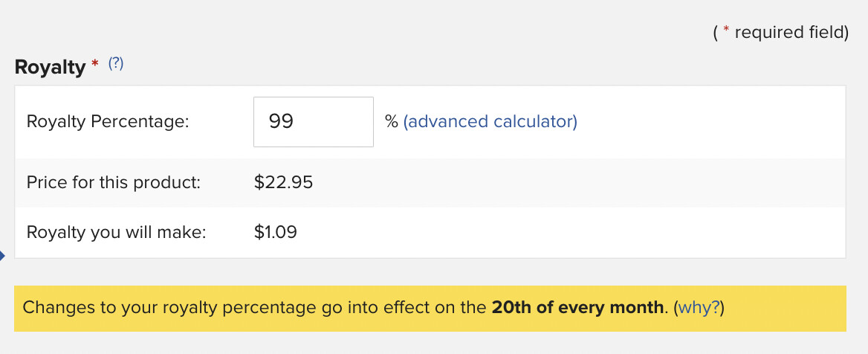Click the "Price for this product:" label
868x354 pixels.
[x=114, y=182]
